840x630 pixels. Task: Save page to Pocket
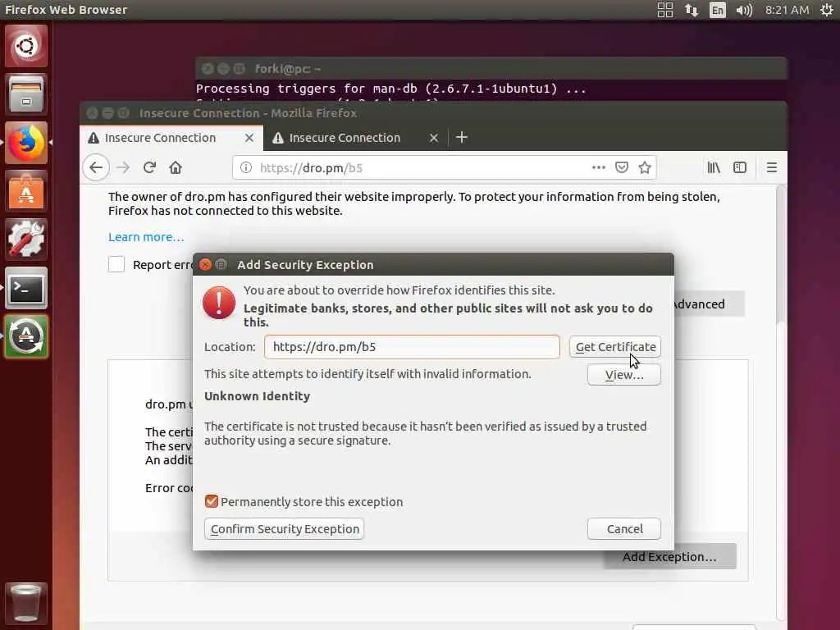point(622,167)
